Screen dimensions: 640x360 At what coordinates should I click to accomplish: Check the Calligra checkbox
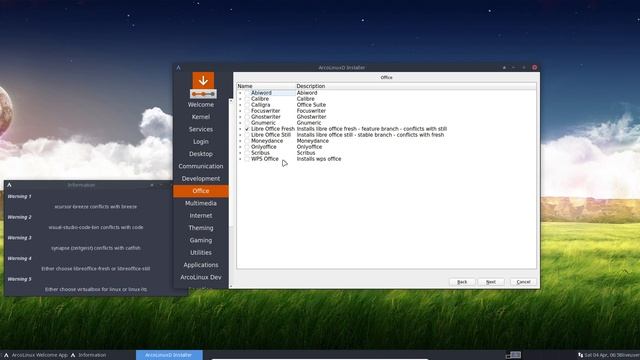click(247, 105)
